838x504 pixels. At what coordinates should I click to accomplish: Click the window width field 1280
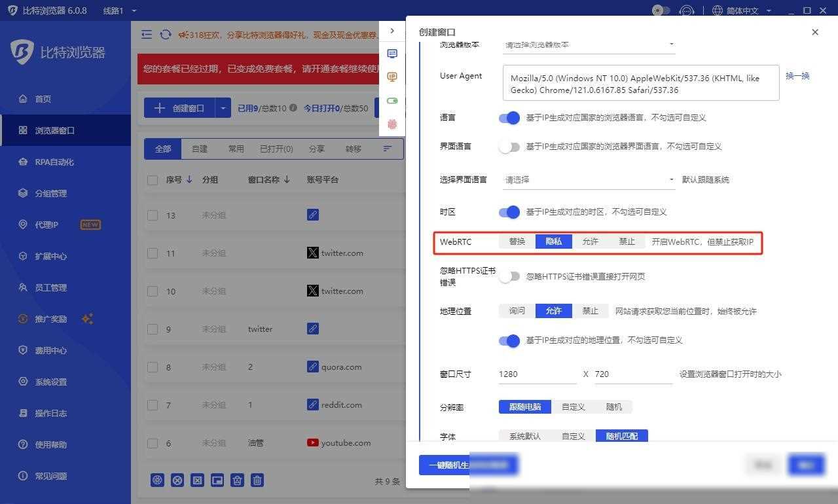click(537, 374)
